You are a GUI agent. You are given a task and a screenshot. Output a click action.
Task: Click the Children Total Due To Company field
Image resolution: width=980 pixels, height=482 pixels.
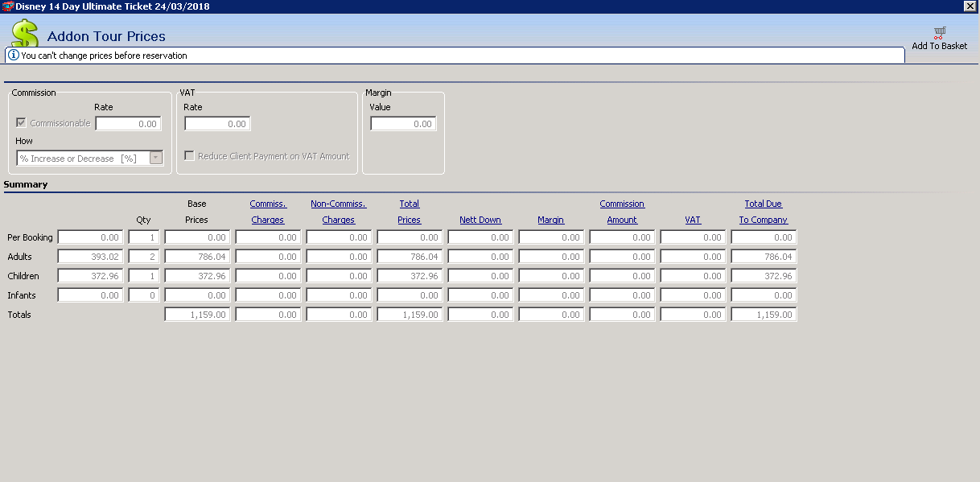point(764,276)
